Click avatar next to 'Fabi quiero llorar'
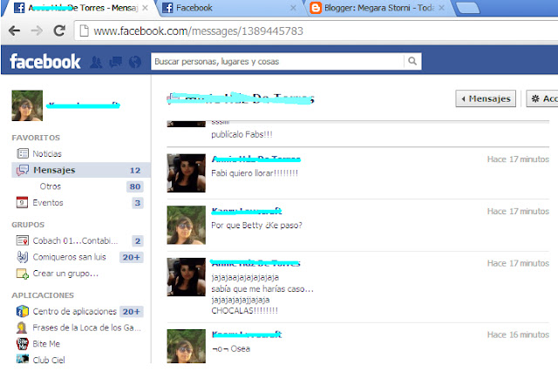 [186, 172]
